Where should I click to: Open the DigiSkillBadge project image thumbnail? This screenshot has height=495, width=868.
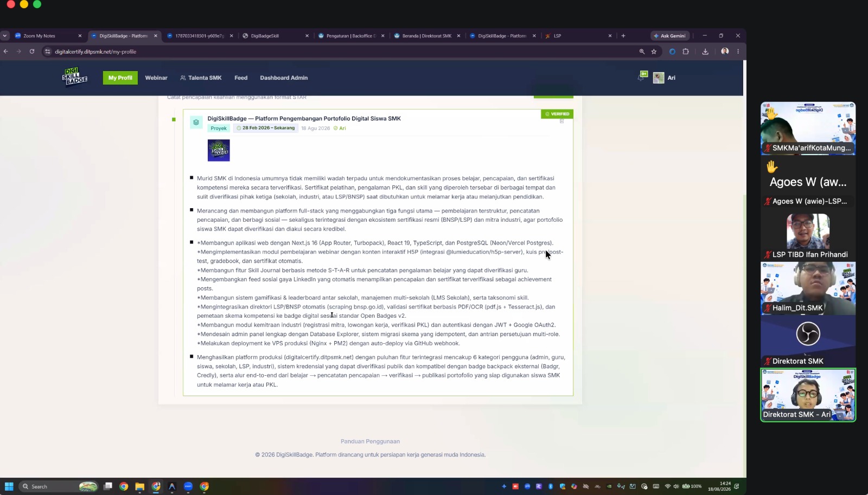coord(219,150)
